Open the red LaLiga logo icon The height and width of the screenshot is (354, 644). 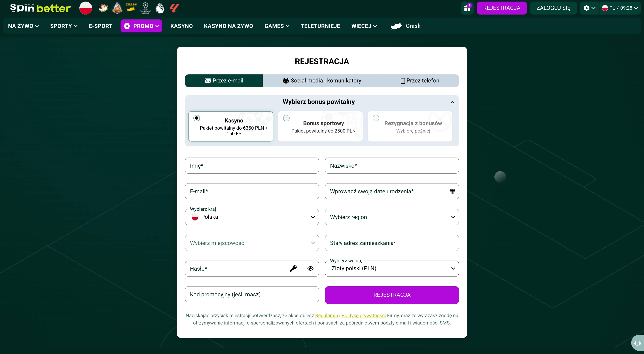click(174, 8)
